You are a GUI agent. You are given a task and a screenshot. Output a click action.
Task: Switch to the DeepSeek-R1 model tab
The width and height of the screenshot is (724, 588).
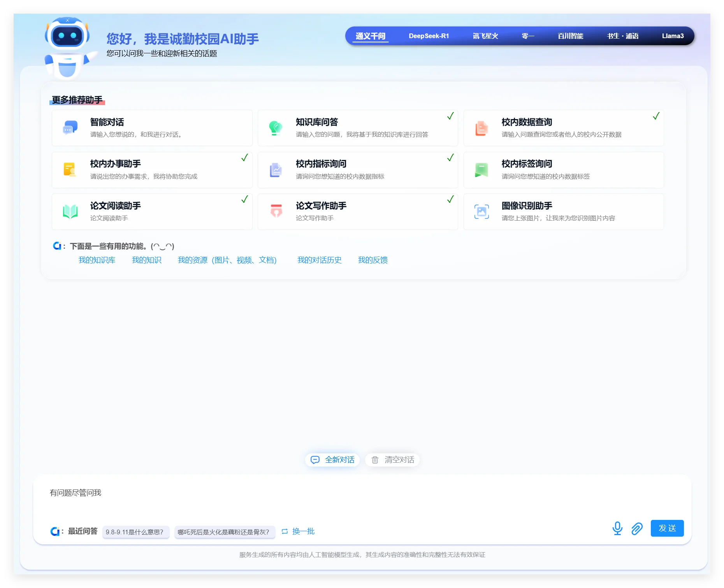(x=429, y=36)
